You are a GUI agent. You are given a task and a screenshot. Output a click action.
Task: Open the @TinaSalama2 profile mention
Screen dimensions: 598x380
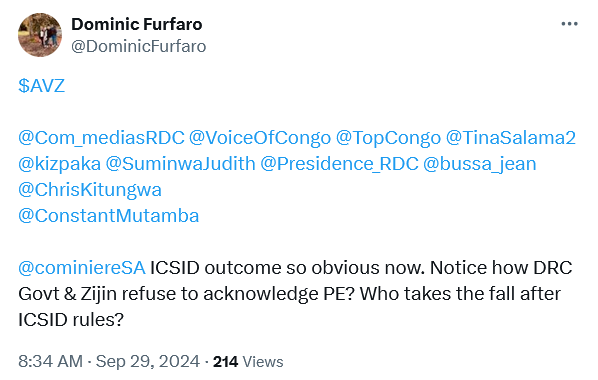(x=511, y=138)
